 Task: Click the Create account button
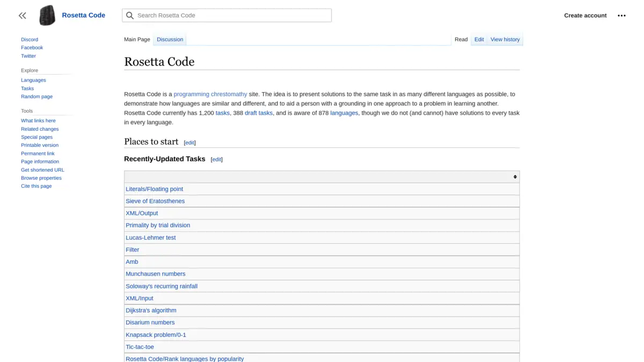[585, 16]
